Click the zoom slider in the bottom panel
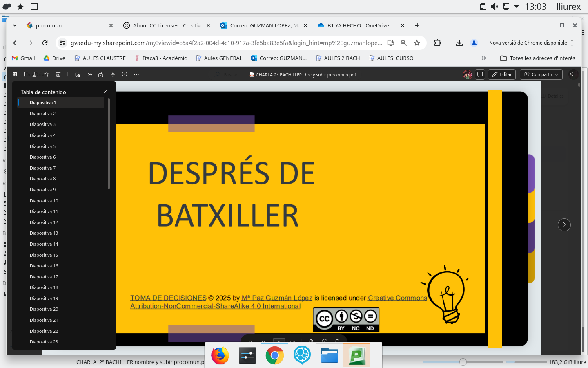588x368 pixels. pos(463,362)
